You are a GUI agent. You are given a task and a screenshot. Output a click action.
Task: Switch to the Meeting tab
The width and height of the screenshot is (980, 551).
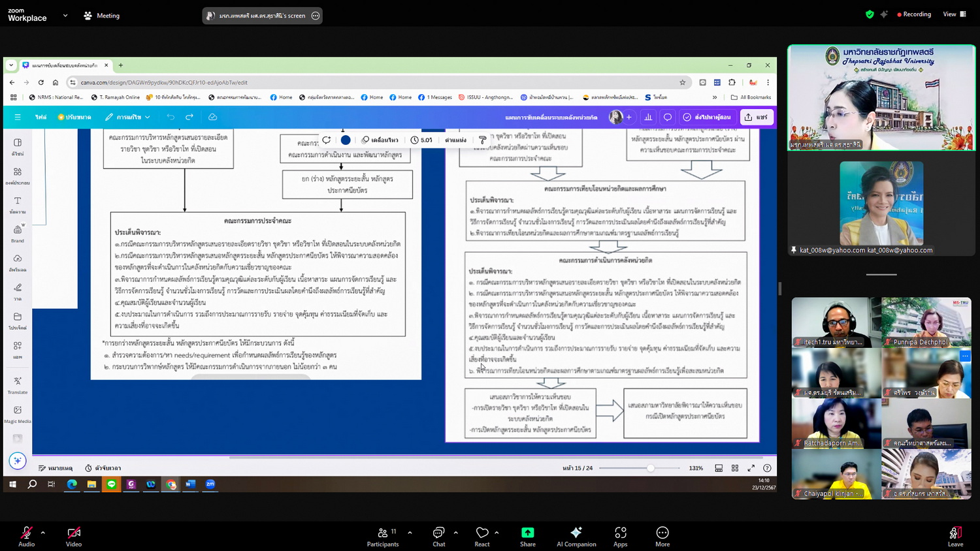(102, 16)
